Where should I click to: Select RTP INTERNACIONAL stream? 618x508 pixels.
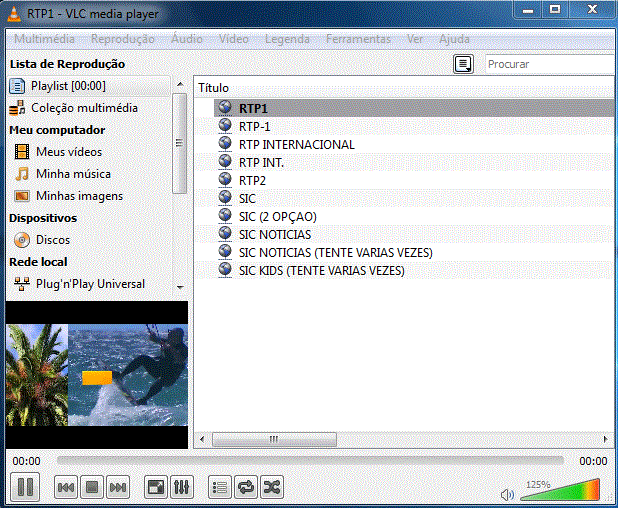tap(404, 145)
